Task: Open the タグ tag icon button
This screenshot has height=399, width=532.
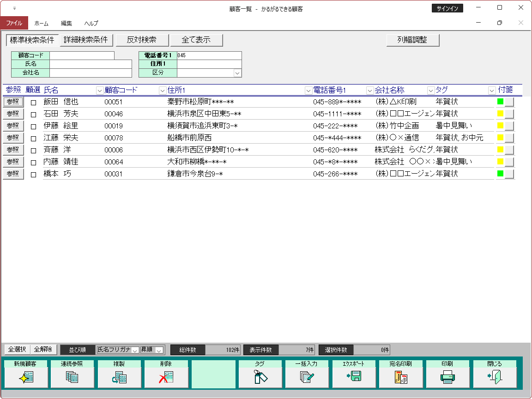Action: pyautogui.click(x=261, y=377)
